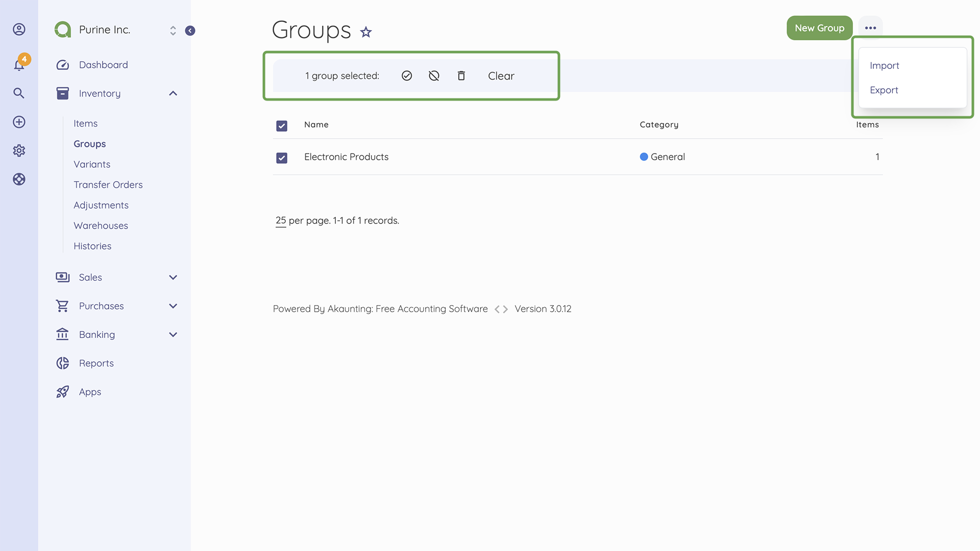Select Export from the open menu
The width and height of the screenshot is (980, 551).
(884, 90)
